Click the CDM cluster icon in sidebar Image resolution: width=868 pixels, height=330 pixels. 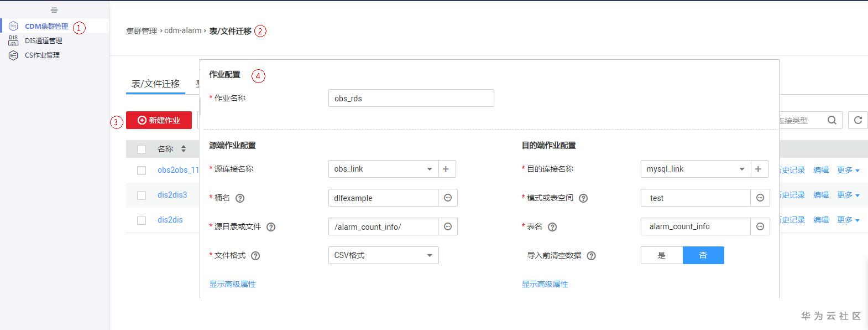point(13,26)
